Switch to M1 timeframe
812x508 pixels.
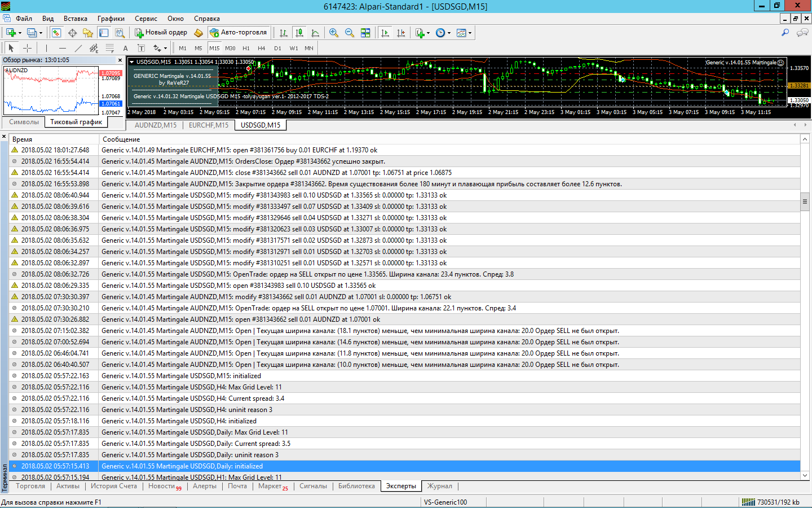(x=183, y=48)
